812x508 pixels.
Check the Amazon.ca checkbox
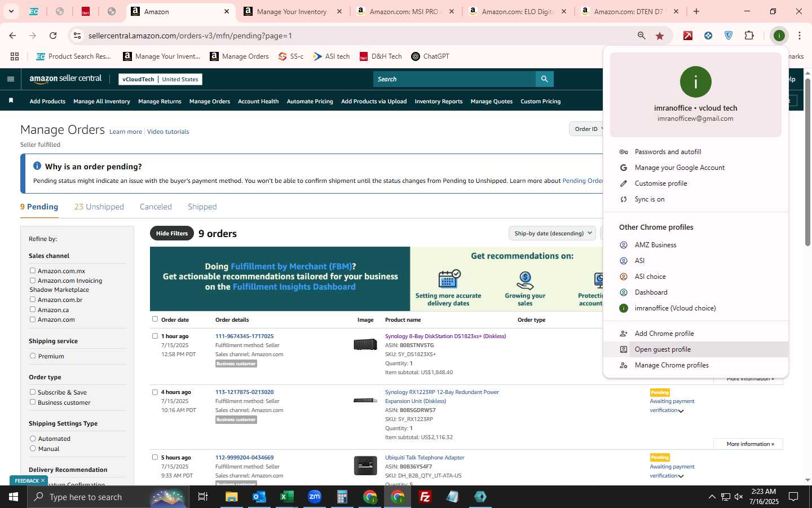pyautogui.click(x=33, y=309)
